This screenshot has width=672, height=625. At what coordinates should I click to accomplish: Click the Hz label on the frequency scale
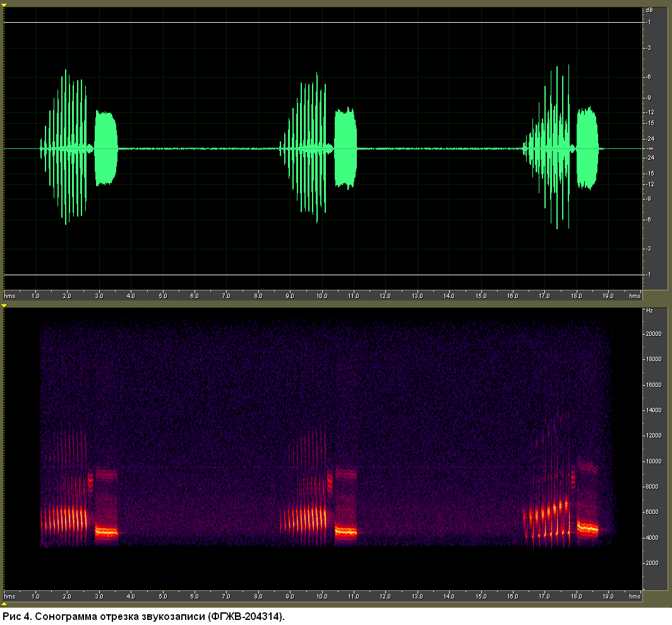pos(649,311)
